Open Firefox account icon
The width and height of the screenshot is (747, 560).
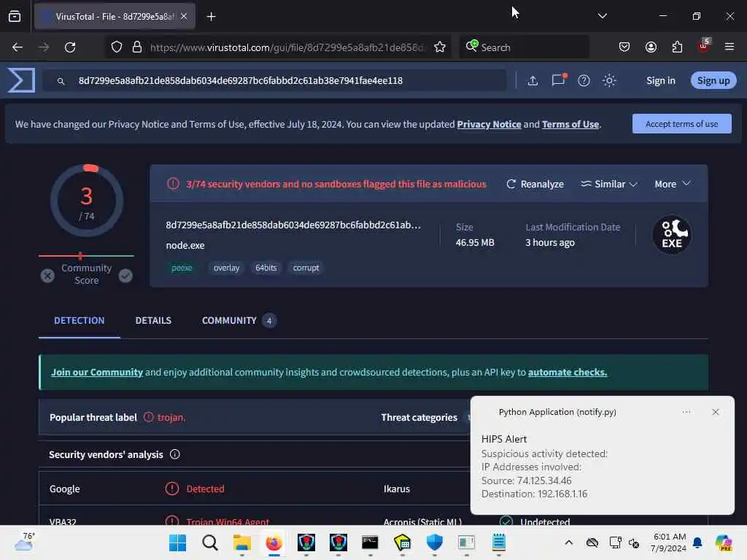[x=651, y=47]
